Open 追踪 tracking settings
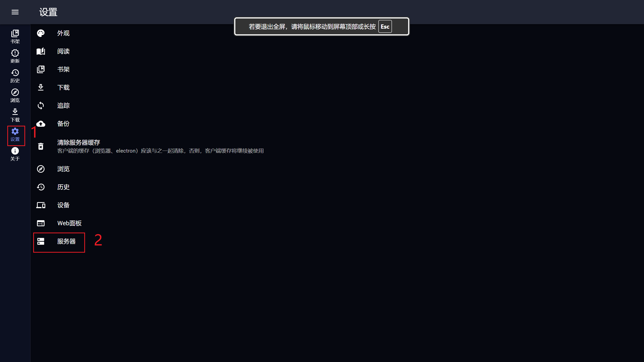 63,106
